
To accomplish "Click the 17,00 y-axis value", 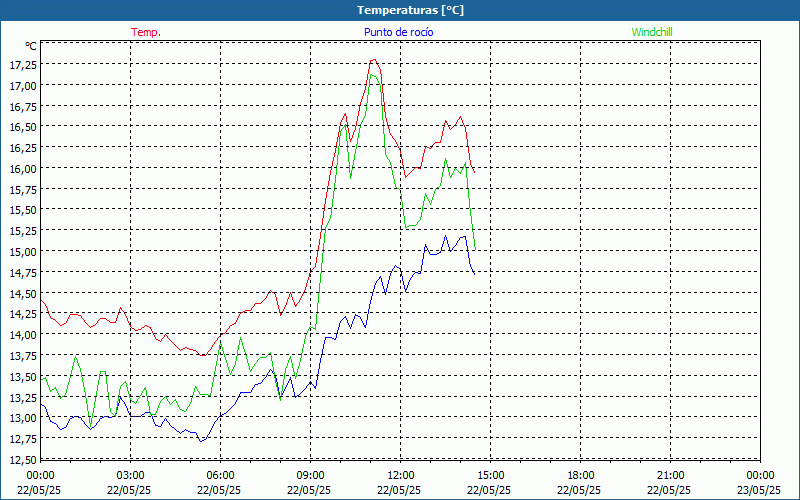I will pos(23,85).
